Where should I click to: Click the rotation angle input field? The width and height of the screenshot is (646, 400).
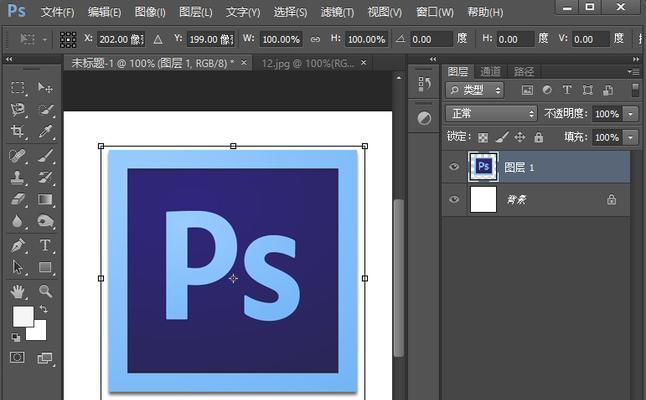(431, 40)
